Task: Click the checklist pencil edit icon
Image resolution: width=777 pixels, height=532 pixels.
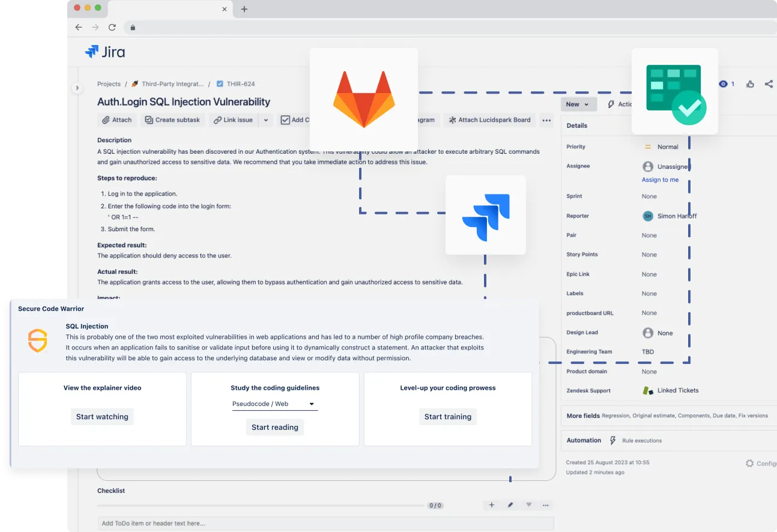Action: tap(510, 505)
